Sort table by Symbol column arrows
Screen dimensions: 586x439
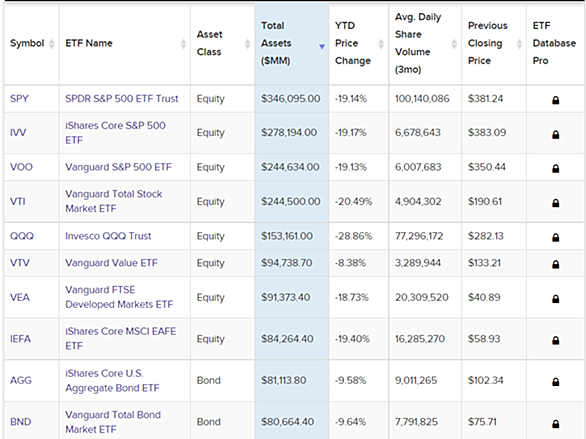pos(52,44)
